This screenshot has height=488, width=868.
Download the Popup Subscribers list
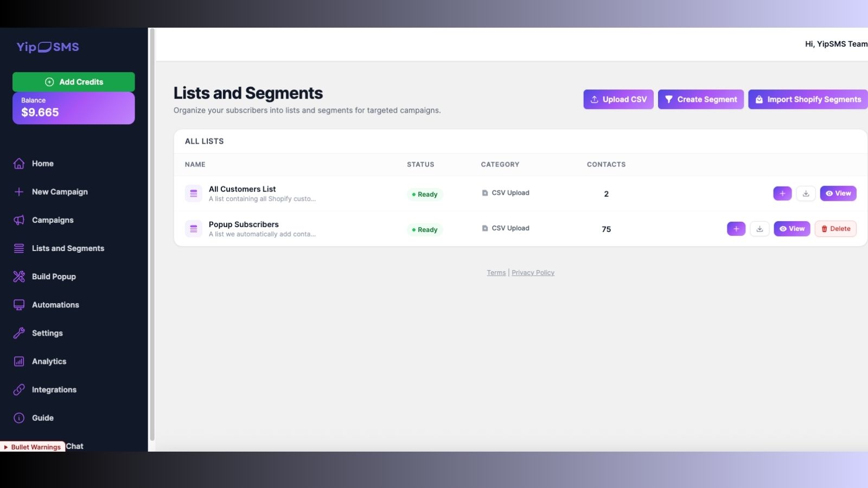pyautogui.click(x=759, y=229)
